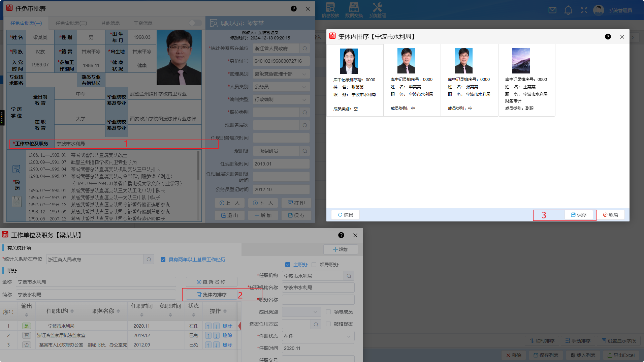
Task: Uncheck the 主职务 checkbox
Action: [x=288, y=265]
